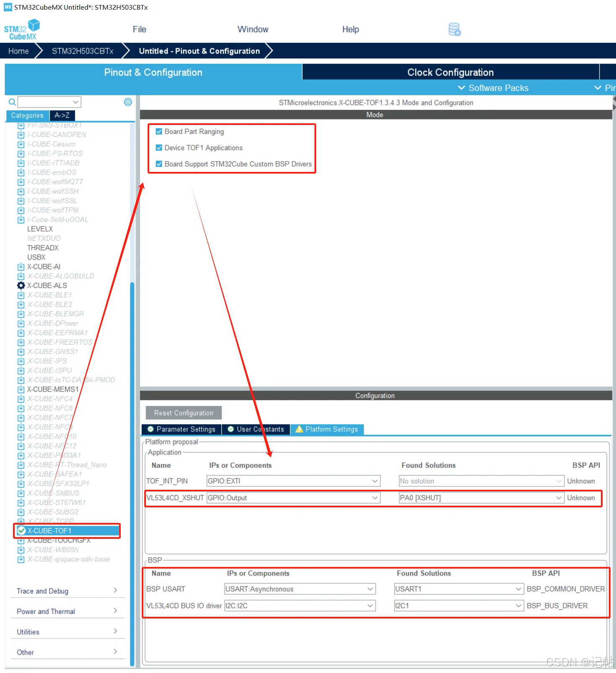
Task: Open the Help menu
Action: [x=351, y=29]
